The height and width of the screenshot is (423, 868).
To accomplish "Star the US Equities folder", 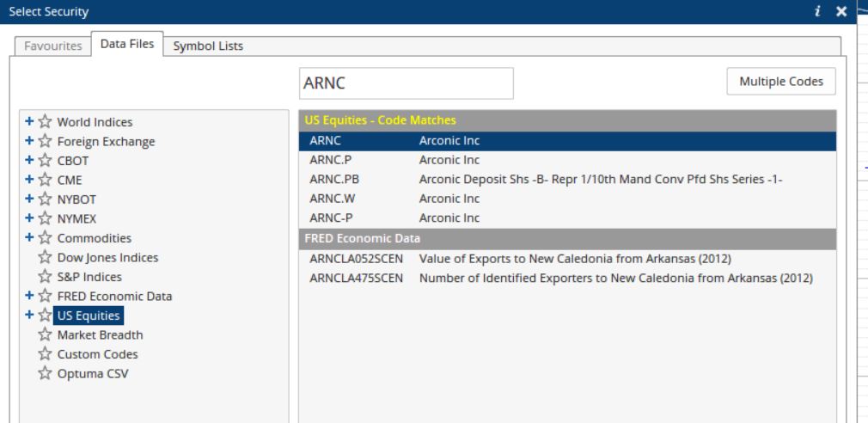I will click(45, 315).
